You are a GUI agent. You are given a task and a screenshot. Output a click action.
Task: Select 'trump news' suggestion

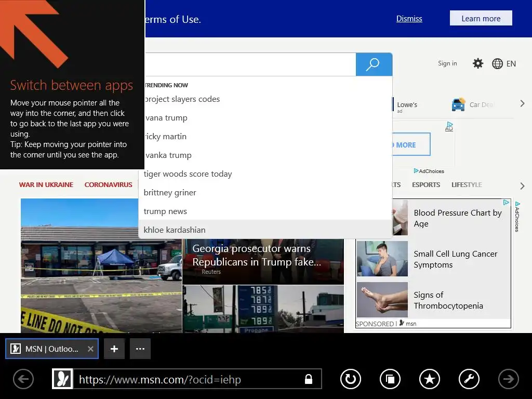pyautogui.click(x=265, y=211)
